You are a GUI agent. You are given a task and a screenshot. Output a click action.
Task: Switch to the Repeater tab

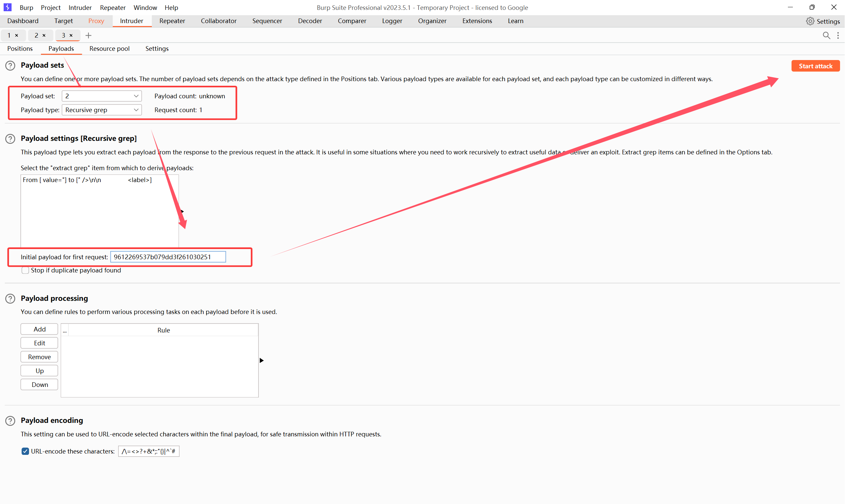172,21
